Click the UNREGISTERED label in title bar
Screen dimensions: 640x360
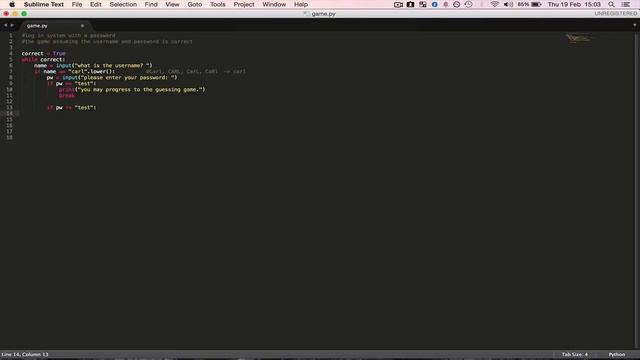(616, 13)
